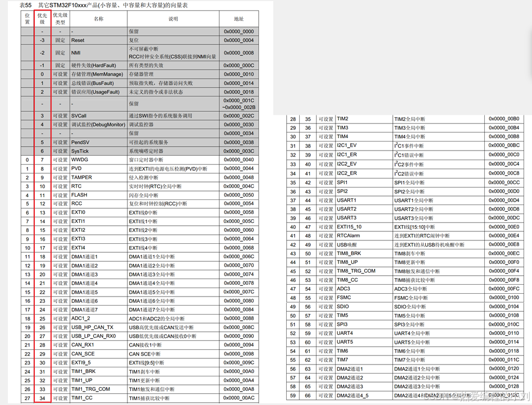Click the "说明" column header
The width and height of the screenshot is (532, 405).
pyautogui.click(x=173, y=19)
